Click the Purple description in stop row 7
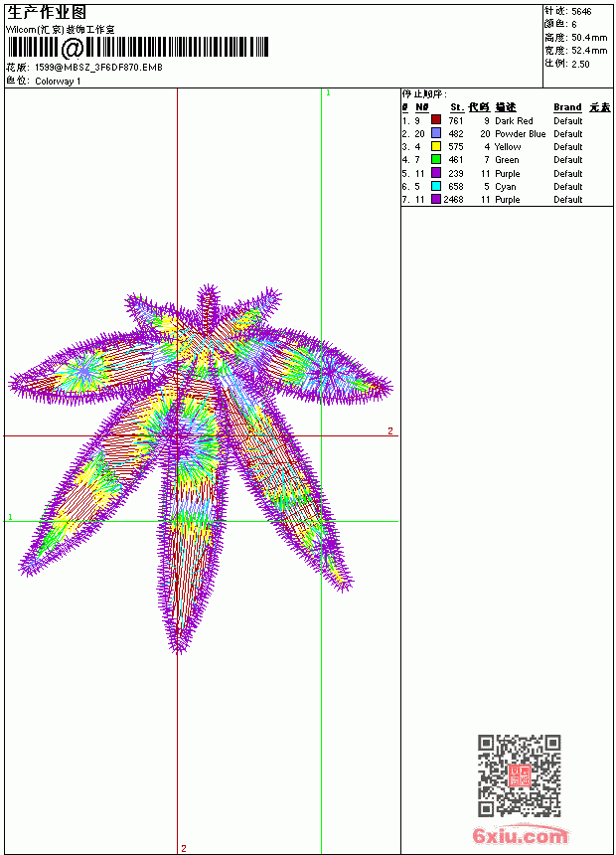616x855 pixels. pos(507,200)
